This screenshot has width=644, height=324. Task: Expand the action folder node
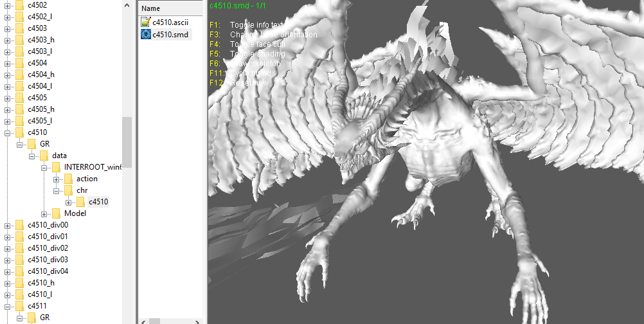[57, 179]
